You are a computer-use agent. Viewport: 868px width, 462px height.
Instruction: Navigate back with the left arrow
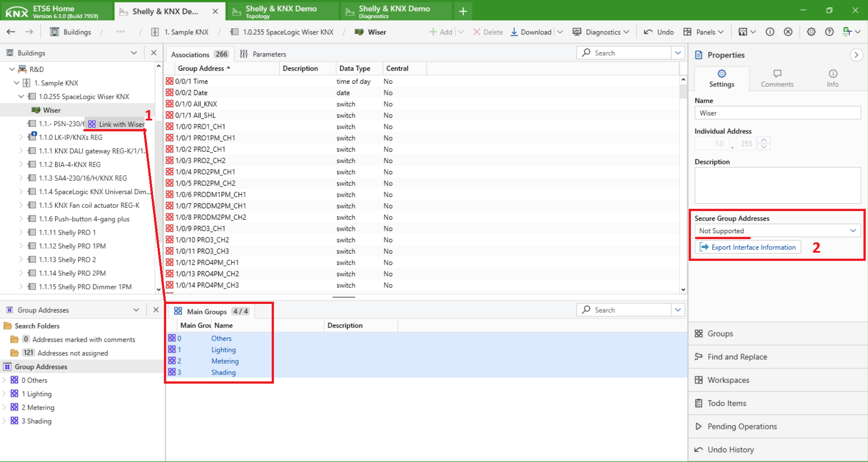click(x=11, y=32)
